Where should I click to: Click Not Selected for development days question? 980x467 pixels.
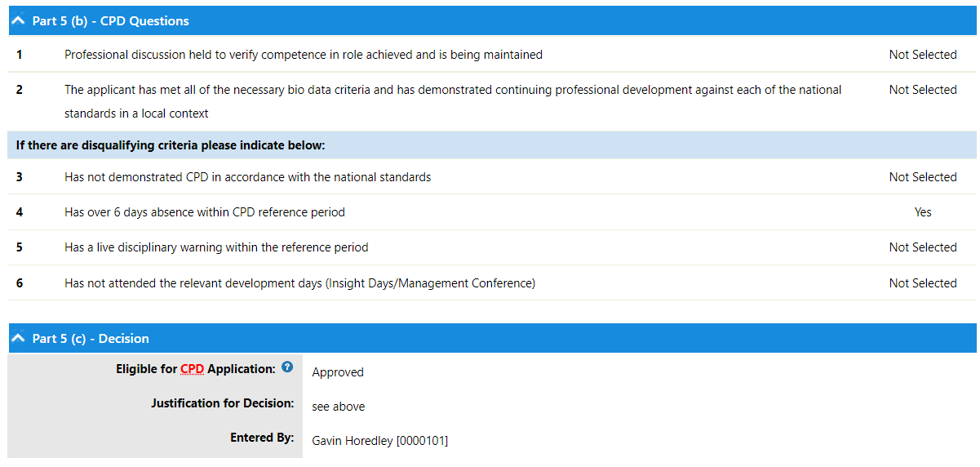[x=923, y=283]
